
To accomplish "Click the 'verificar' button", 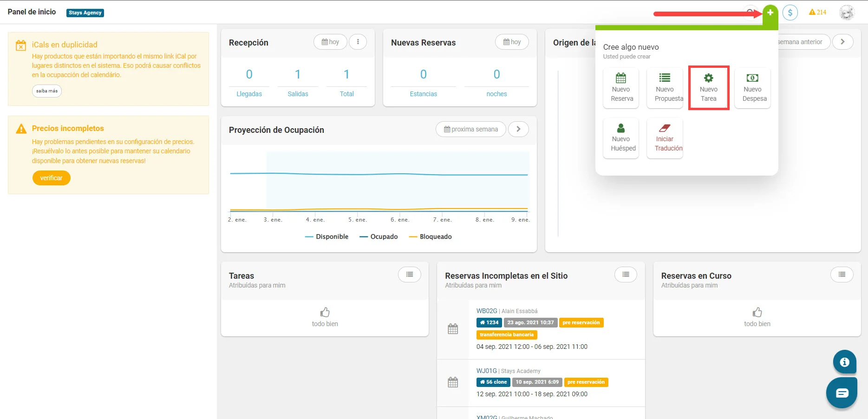I will [x=51, y=178].
